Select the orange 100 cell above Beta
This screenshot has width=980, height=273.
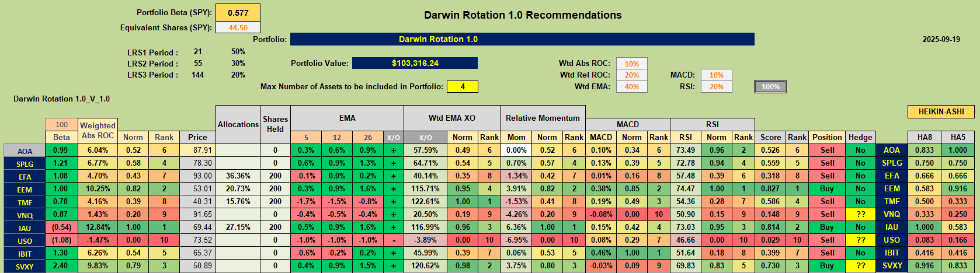pyautogui.click(x=61, y=124)
